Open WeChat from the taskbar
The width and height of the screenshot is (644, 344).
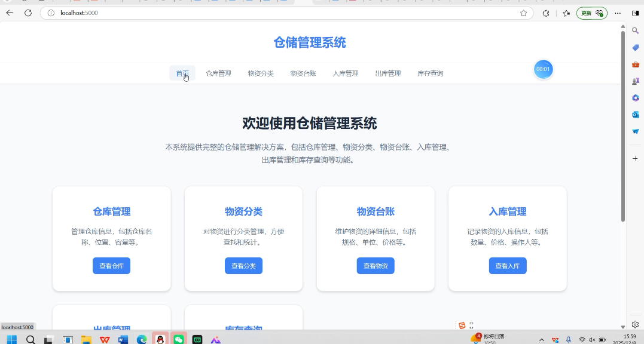click(179, 339)
